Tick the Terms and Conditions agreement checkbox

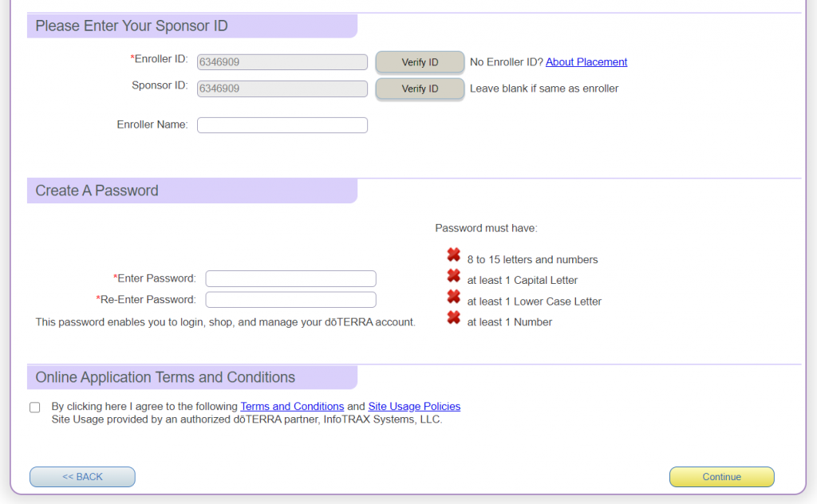pos(35,408)
